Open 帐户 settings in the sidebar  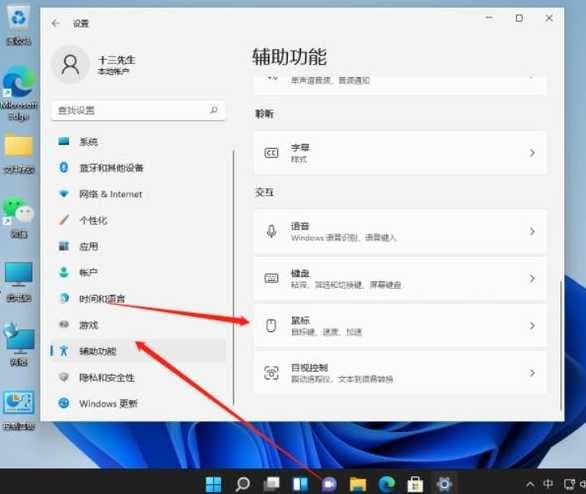(138, 272)
